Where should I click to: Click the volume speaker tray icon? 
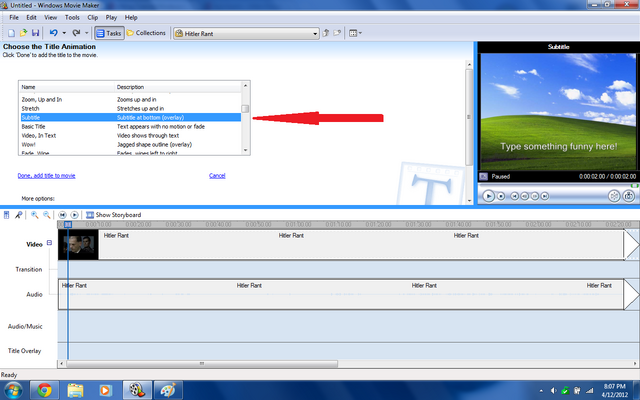[553, 391]
